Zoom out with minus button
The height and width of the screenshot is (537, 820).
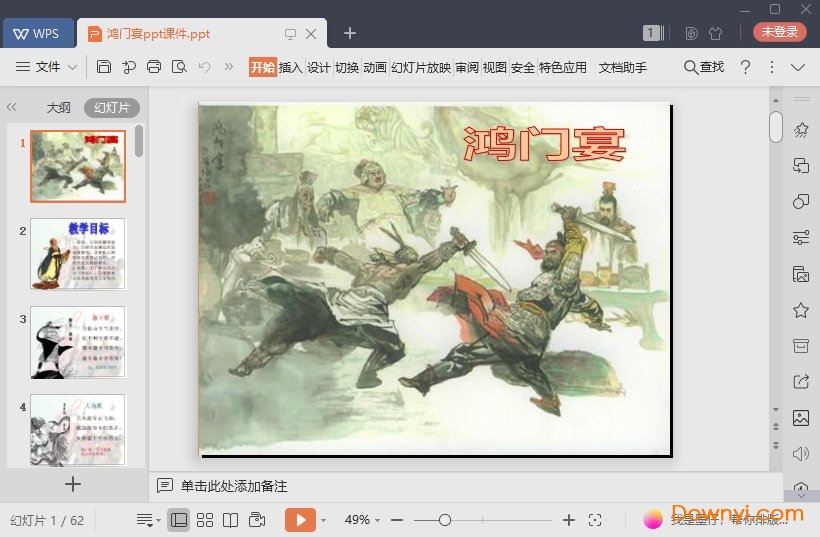point(397,520)
